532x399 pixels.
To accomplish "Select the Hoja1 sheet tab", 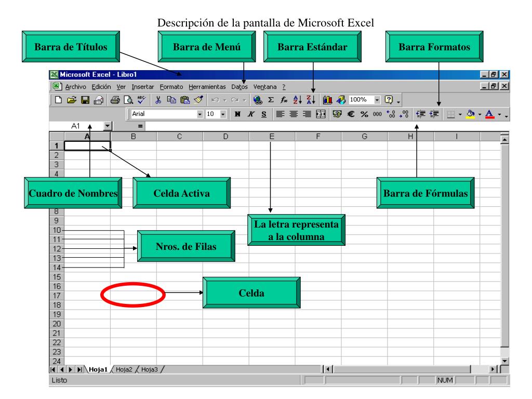I will click(x=98, y=369).
